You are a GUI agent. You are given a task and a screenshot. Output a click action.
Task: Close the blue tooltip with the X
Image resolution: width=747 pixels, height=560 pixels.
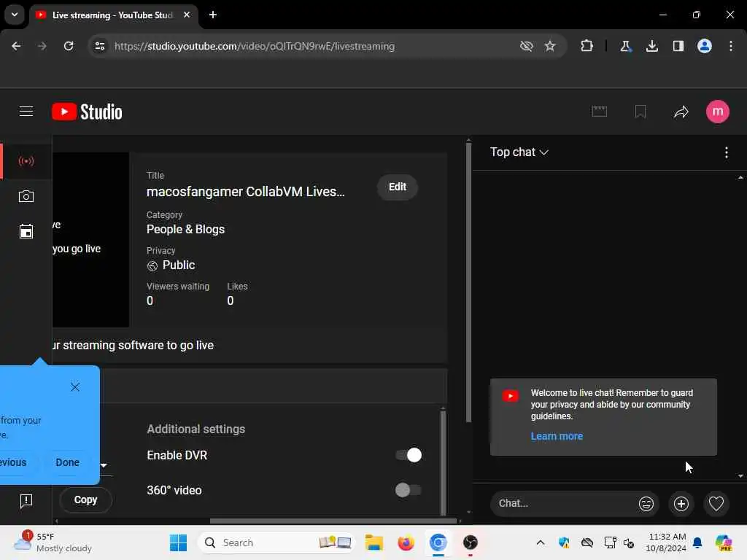(x=75, y=386)
